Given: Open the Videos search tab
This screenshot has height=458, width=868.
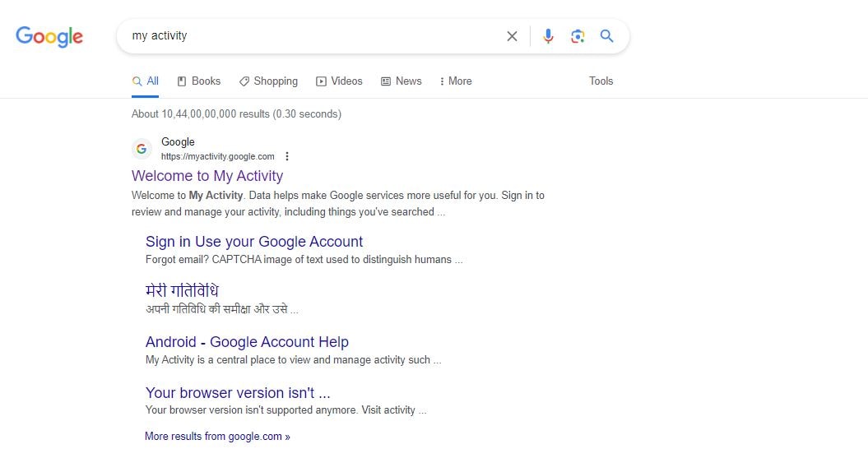Looking at the screenshot, I should click(339, 81).
